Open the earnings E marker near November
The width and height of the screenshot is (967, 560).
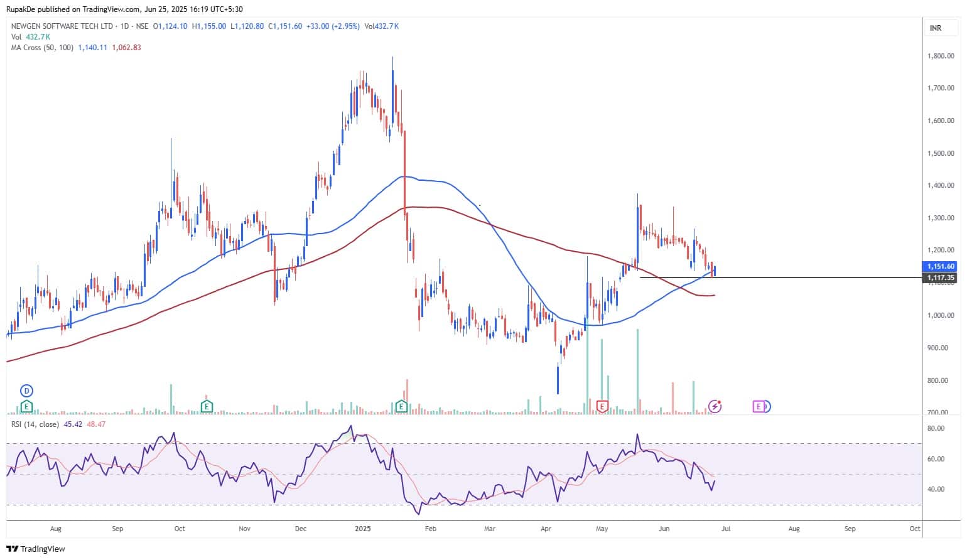(206, 407)
